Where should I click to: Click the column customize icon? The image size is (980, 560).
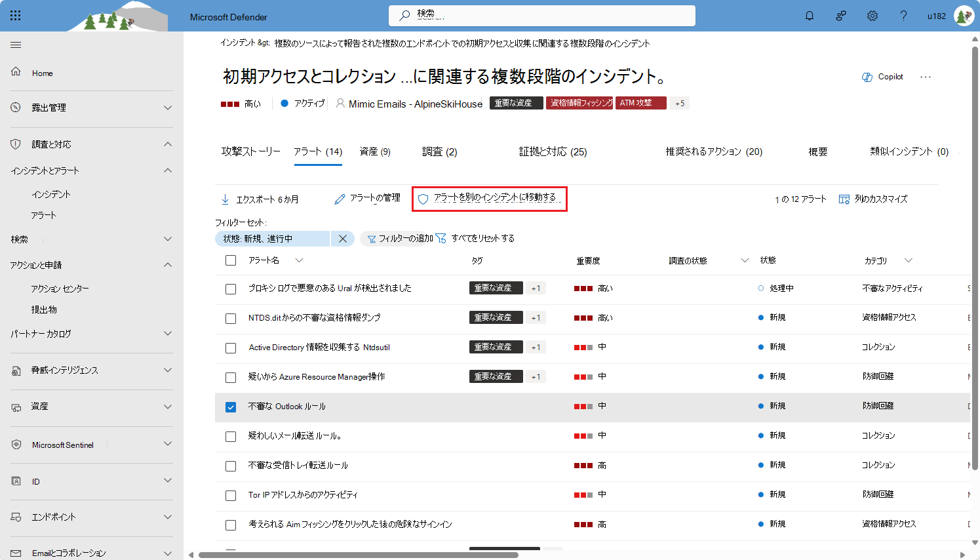click(x=844, y=199)
